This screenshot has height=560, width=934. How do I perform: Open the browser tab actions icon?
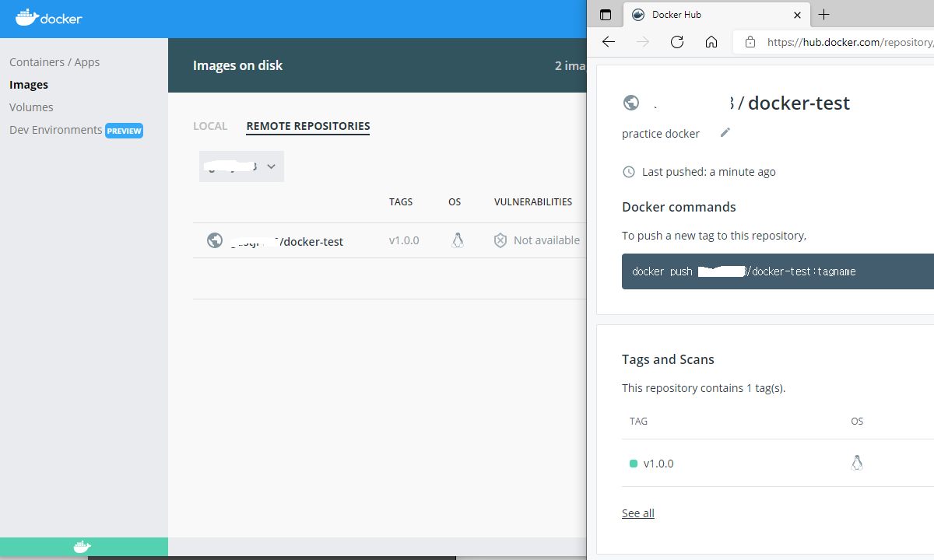click(x=606, y=15)
